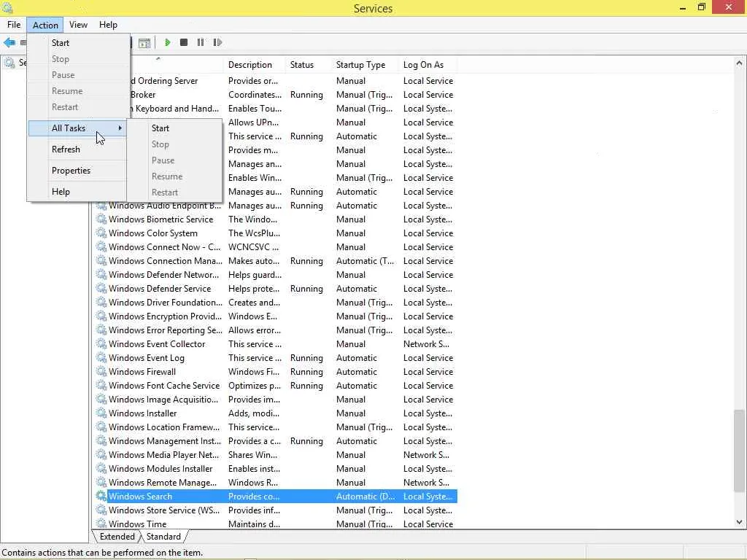Click the Properties sheet icon in toolbar
This screenshot has height=560, width=747.
tap(144, 43)
